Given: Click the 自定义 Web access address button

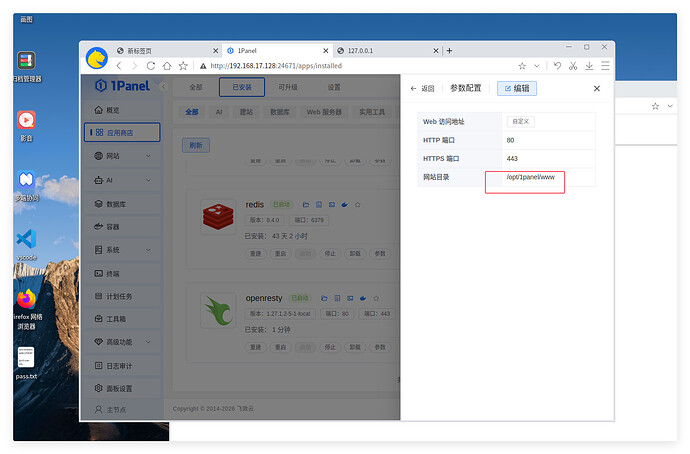Looking at the screenshot, I should [x=522, y=121].
